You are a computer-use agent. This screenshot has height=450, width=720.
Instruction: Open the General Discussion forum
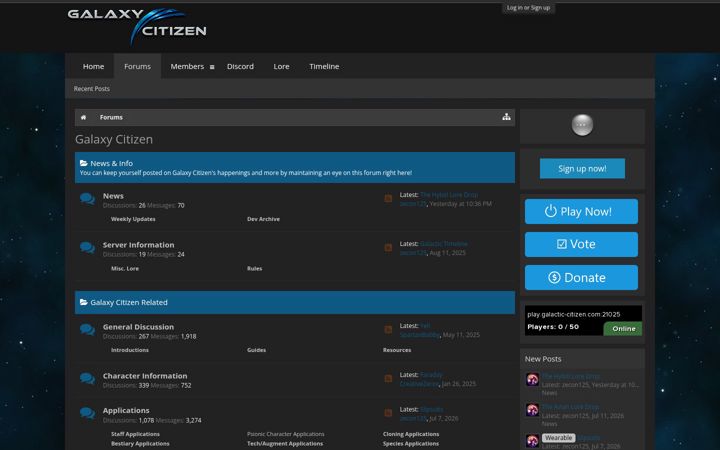click(x=138, y=326)
